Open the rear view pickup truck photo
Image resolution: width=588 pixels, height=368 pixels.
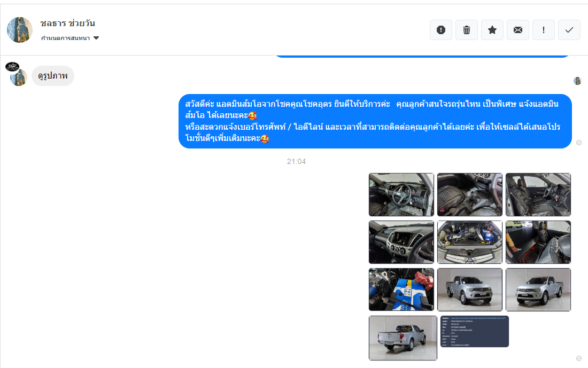click(x=403, y=338)
